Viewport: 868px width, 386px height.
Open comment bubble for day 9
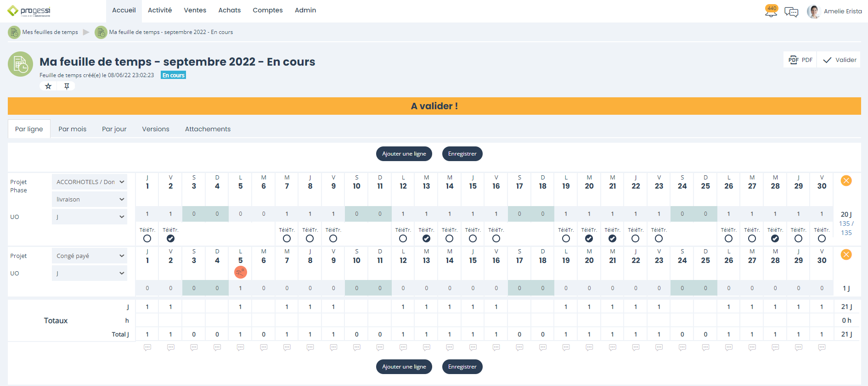pyautogui.click(x=333, y=347)
